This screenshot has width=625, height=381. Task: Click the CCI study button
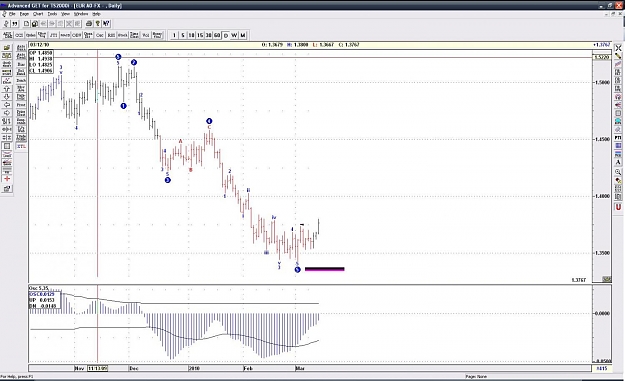19,35
